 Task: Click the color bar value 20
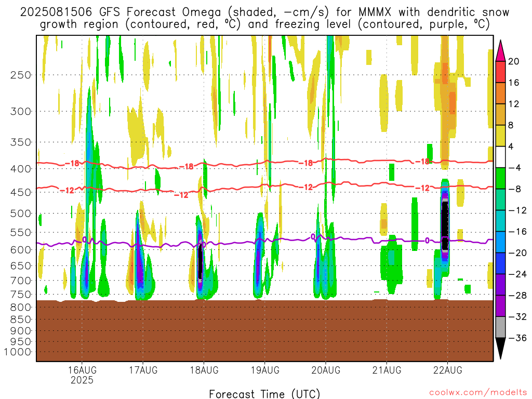(514, 61)
